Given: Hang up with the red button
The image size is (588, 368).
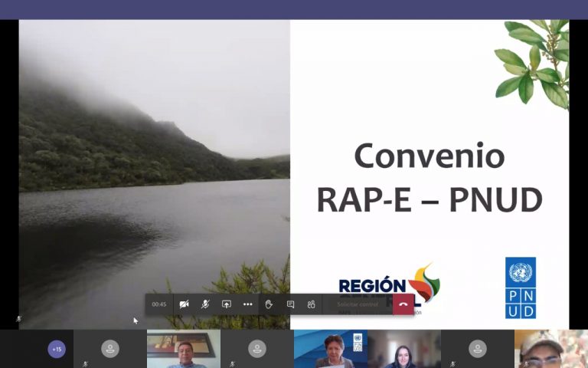Looking at the screenshot, I should point(403,304).
